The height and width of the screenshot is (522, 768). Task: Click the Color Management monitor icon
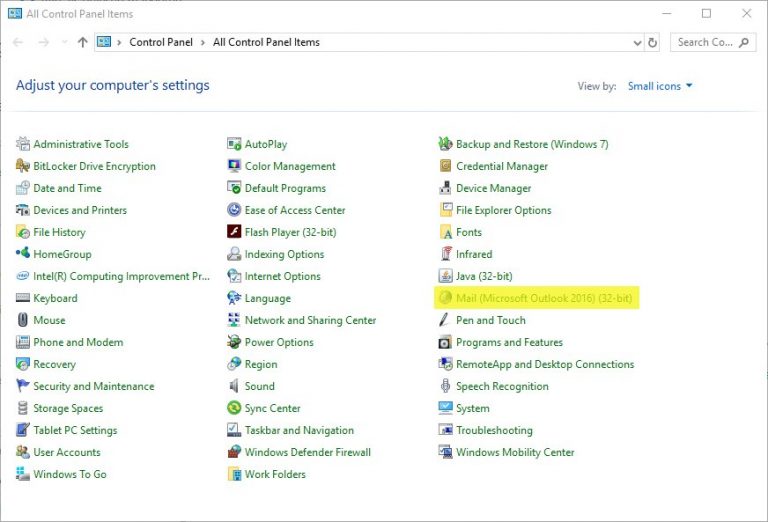pyautogui.click(x=234, y=166)
